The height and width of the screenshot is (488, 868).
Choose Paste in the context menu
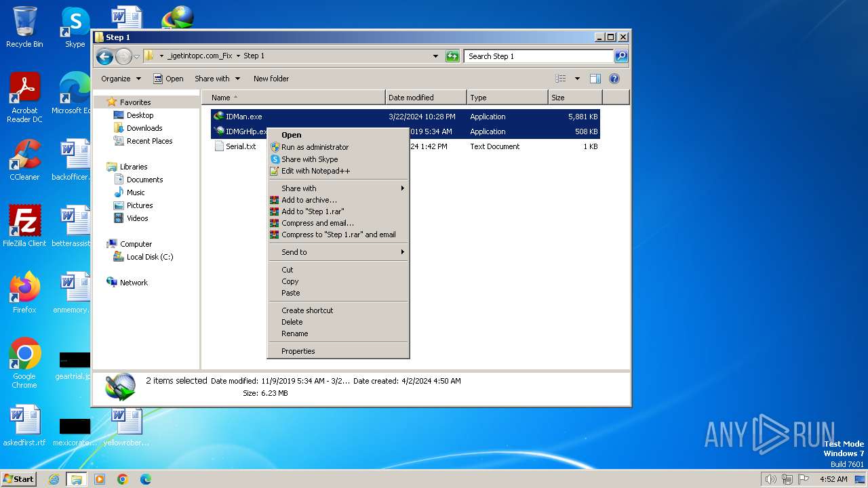point(338,293)
